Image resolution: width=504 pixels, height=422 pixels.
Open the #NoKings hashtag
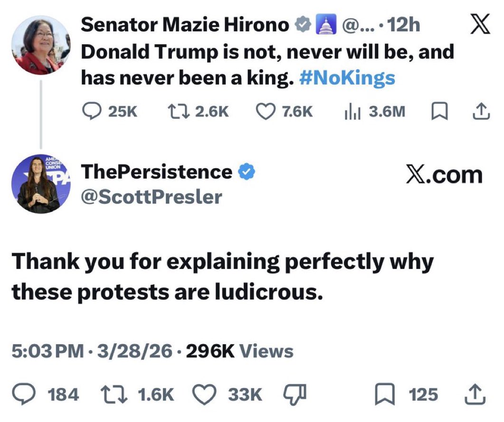tap(348, 78)
